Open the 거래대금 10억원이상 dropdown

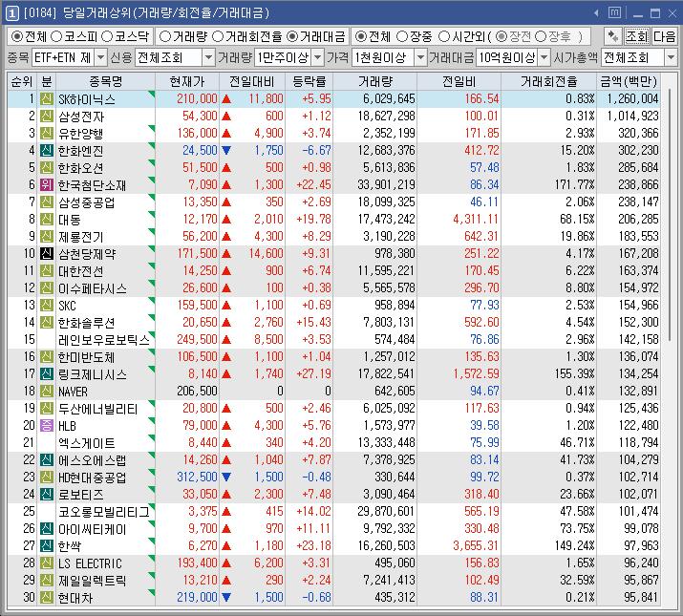[x=544, y=57]
